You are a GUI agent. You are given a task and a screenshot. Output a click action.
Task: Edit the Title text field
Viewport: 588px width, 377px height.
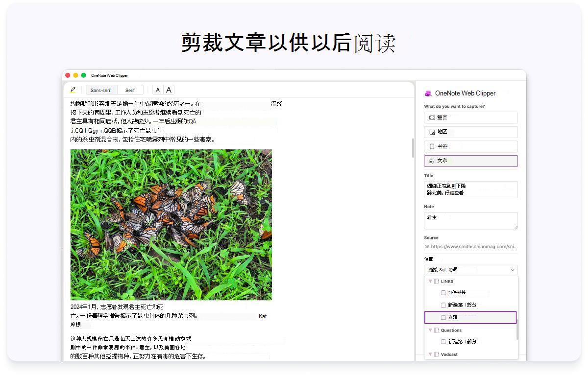(x=471, y=189)
